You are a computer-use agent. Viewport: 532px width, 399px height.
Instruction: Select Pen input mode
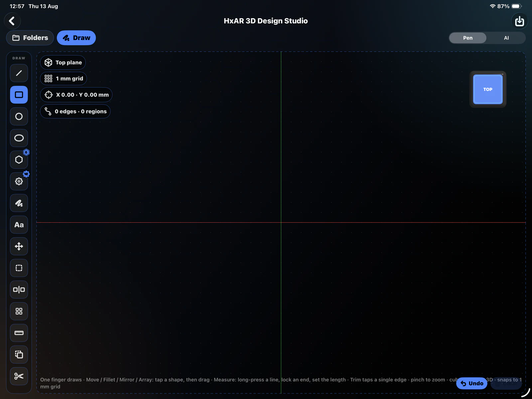pos(468,38)
